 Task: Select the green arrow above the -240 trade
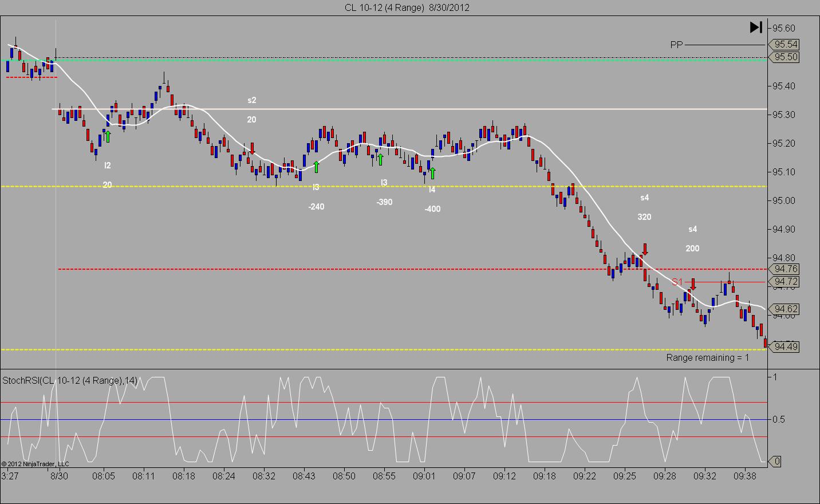point(316,167)
